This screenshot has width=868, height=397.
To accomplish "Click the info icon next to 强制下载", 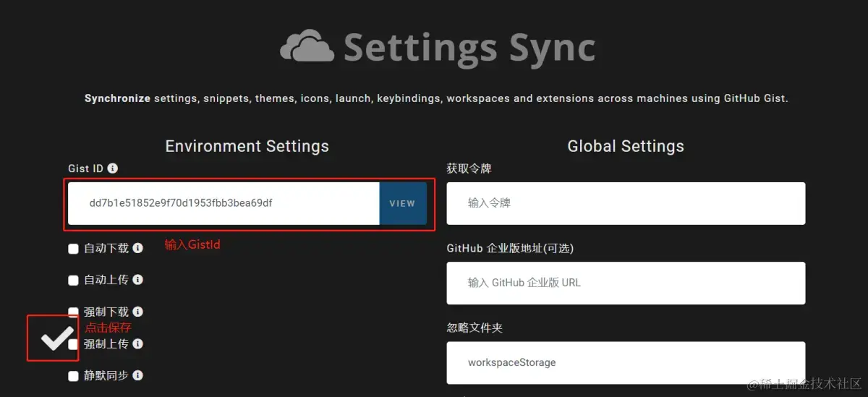I will [137, 312].
